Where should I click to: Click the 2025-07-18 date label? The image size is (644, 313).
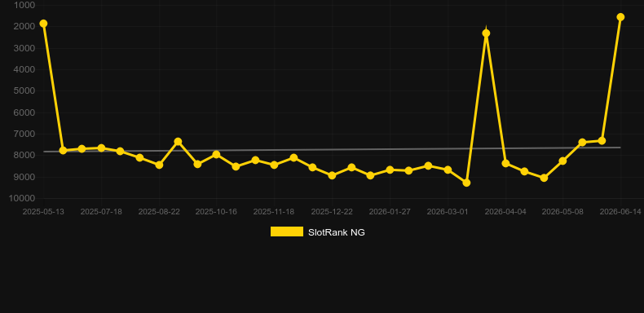click(101, 212)
